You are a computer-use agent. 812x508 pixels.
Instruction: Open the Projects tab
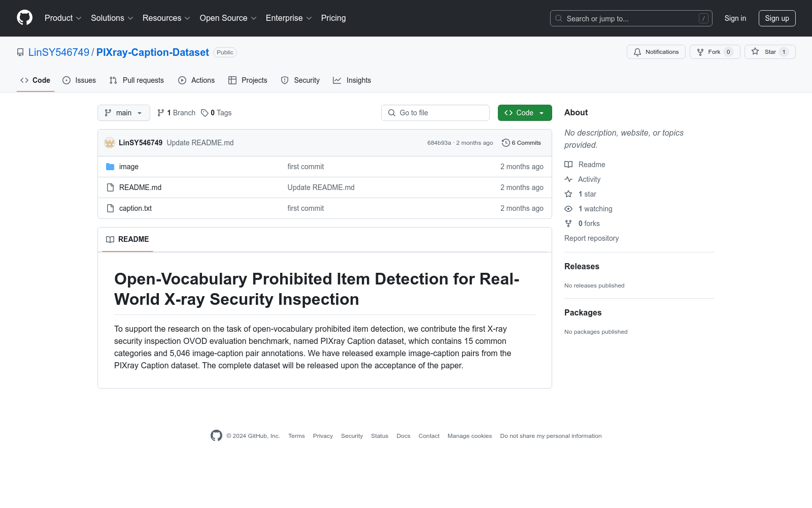coord(248,80)
